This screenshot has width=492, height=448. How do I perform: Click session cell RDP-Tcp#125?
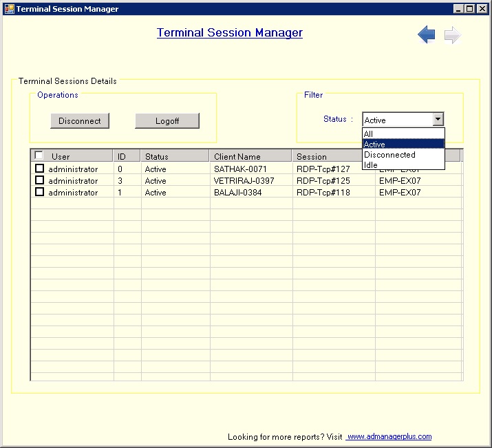click(323, 181)
